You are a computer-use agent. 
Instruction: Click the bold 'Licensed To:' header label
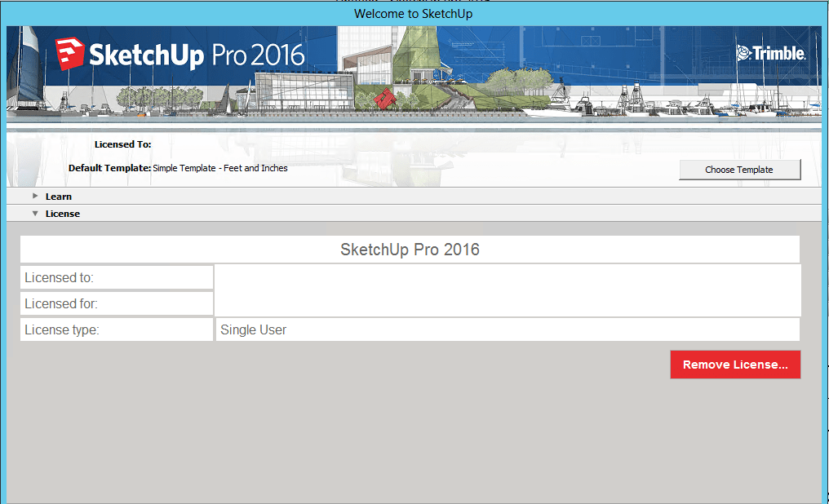click(x=122, y=144)
